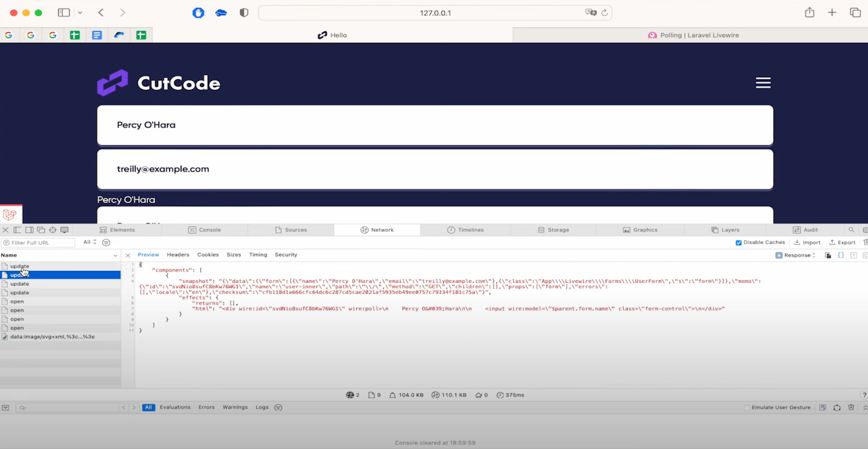This screenshot has height=449, width=868.
Task: Detach the inspector into a separate window
Action: tap(41, 230)
